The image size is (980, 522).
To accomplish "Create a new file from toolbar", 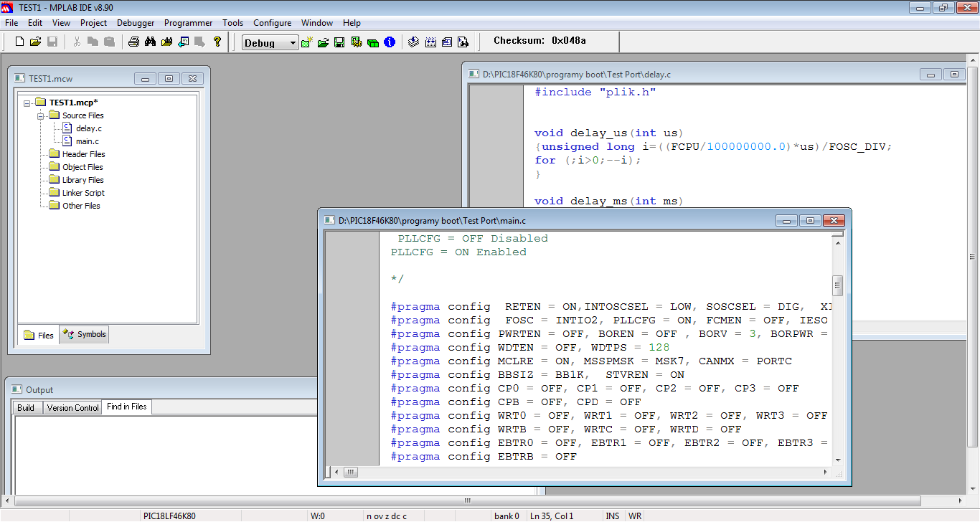I will tap(19, 42).
